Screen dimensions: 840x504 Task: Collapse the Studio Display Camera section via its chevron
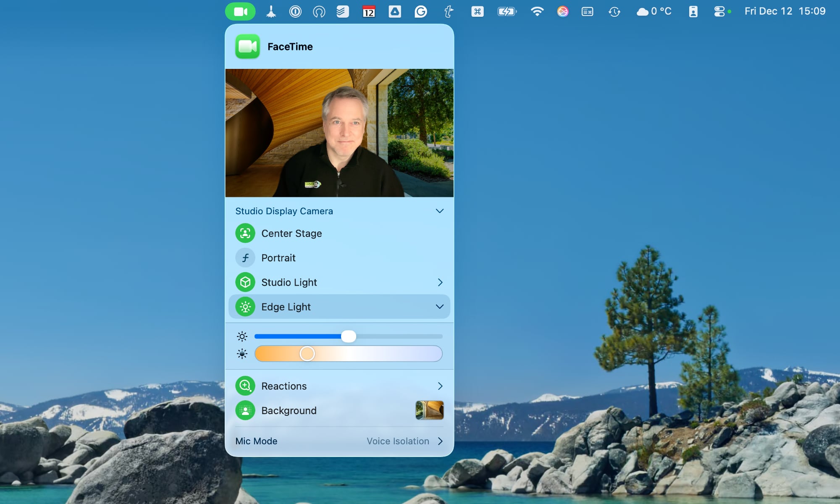coord(439,211)
